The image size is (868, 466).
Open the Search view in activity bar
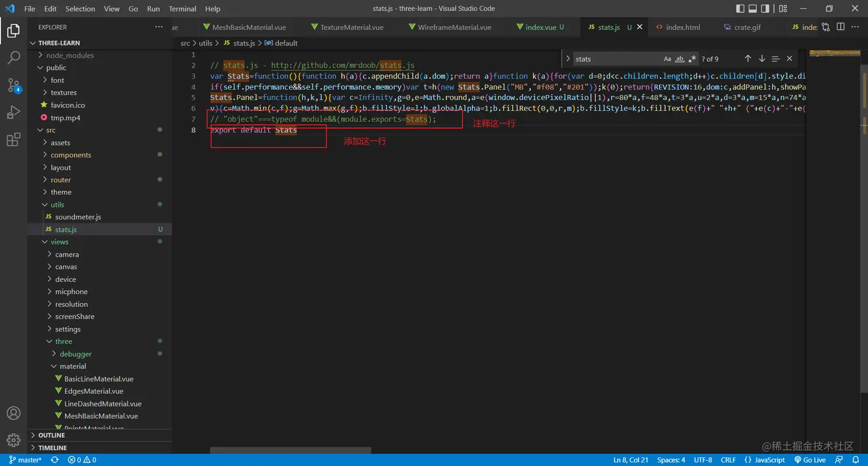[x=13, y=58]
